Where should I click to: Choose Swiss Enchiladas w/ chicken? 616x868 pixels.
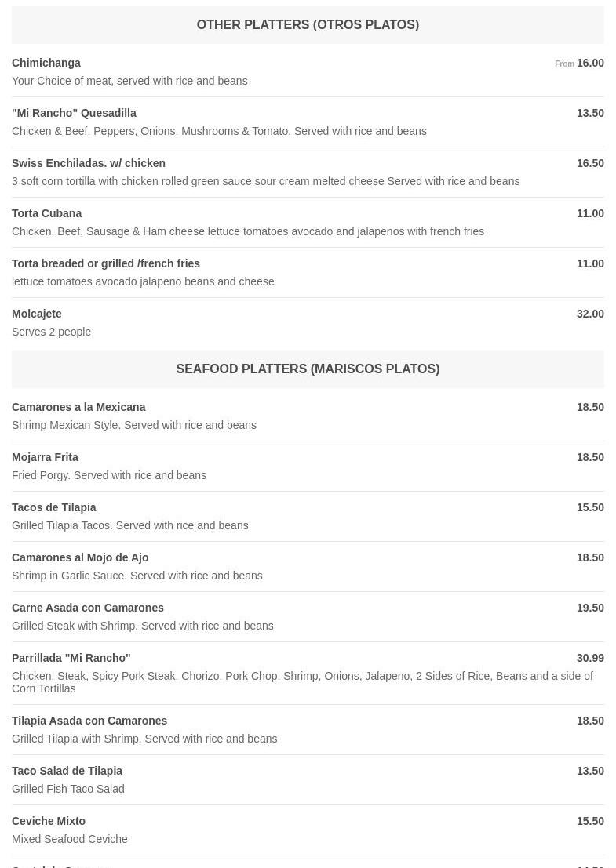click(89, 163)
